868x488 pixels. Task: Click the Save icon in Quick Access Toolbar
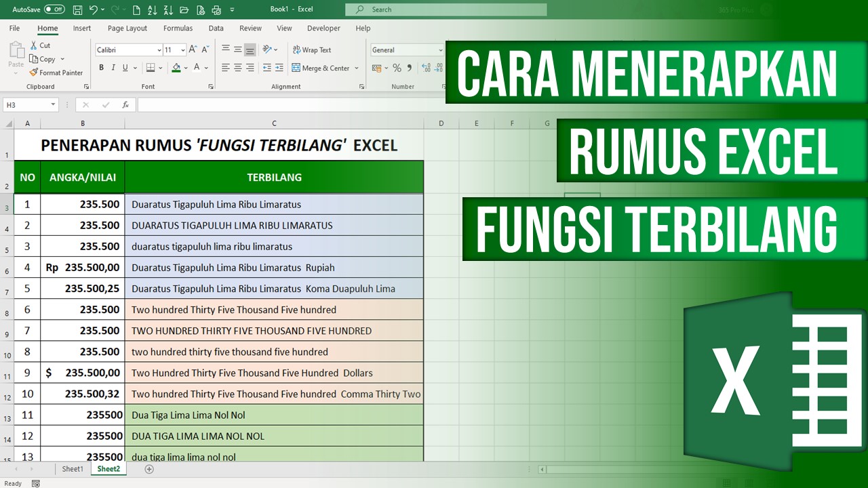[77, 9]
